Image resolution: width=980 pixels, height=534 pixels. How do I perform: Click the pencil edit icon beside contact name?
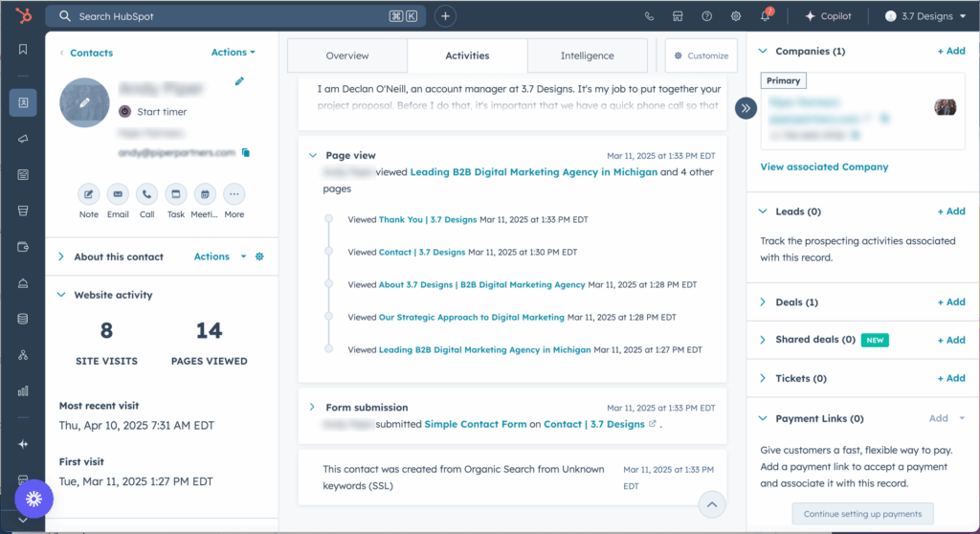(x=239, y=82)
